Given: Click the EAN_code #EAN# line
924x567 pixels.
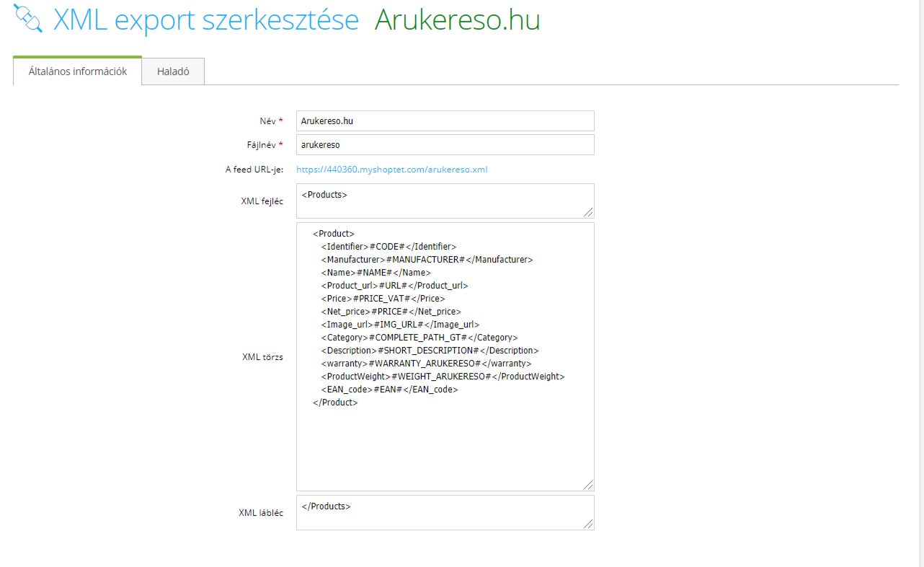Looking at the screenshot, I should pyautogui.click(x=390, y=390).
